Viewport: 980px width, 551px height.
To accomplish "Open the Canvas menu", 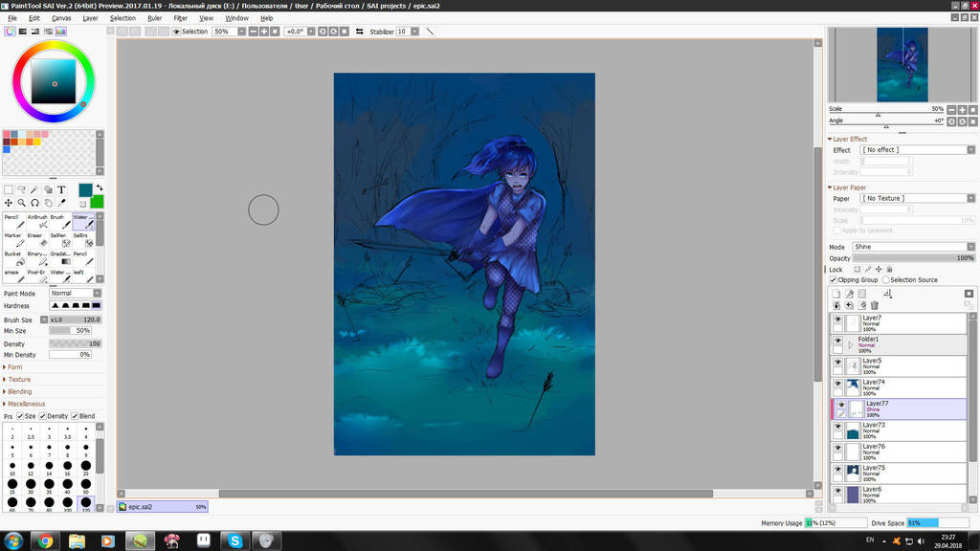I will click(61, 18).
